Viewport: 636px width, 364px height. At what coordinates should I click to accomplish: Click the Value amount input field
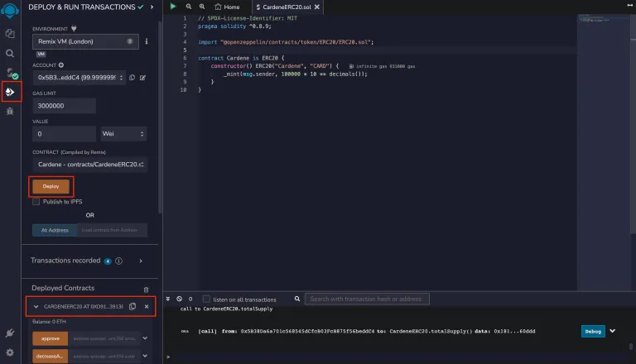pyautogui.click(x=64, y=134)
